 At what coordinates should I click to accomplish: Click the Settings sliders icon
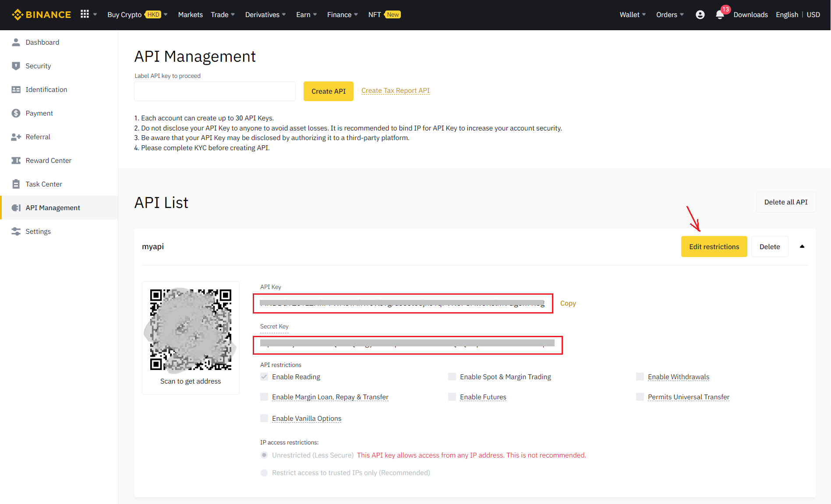(x=16, y=231)
